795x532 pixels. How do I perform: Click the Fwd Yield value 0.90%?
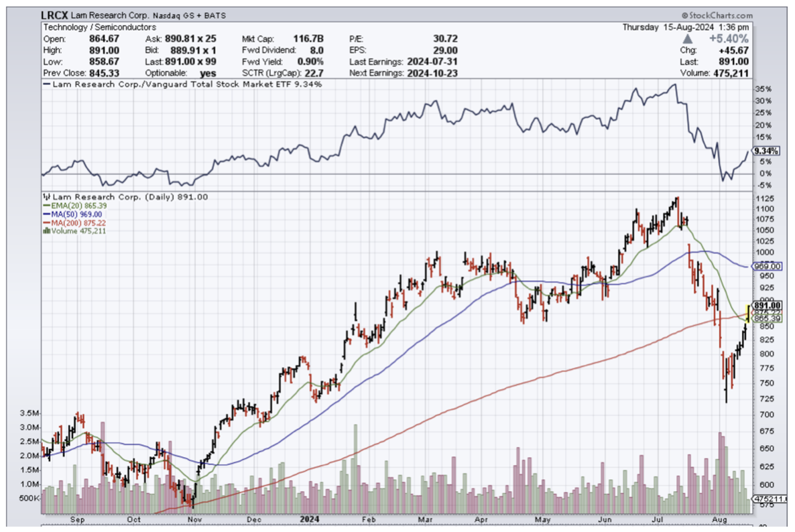(x=310, y=62)
